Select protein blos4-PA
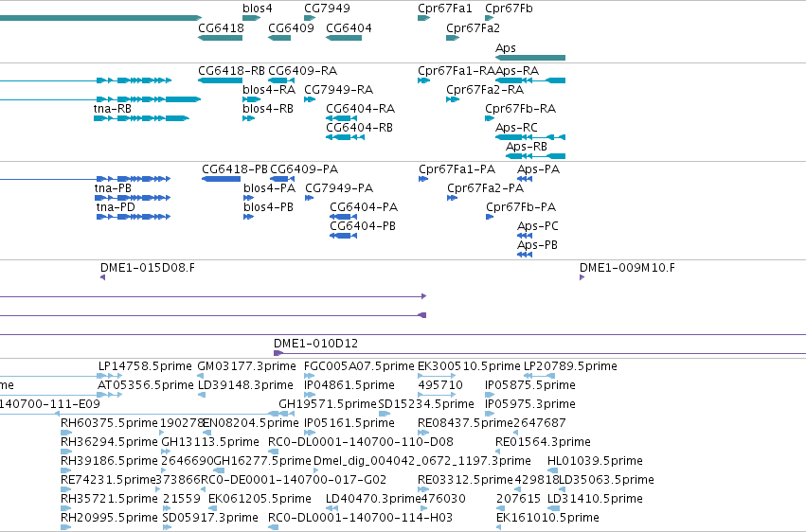This screenshot has width=806, height=532. pyautogui.click(x=269, y=188)
